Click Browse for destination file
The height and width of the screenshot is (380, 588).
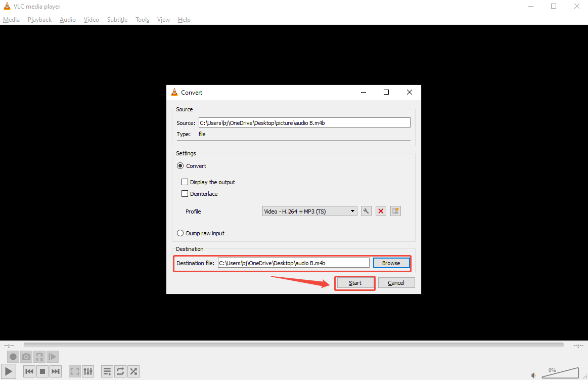click(391, 263)
